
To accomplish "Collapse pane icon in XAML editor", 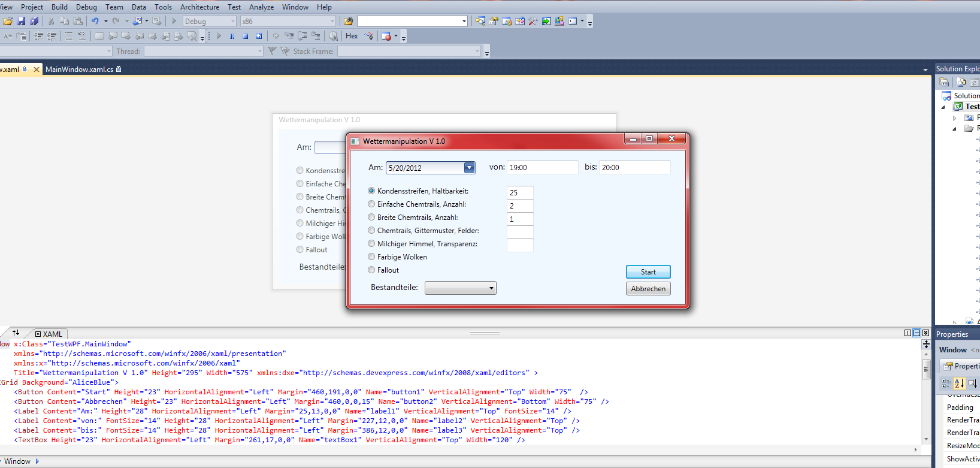I will tap(926, 333).
